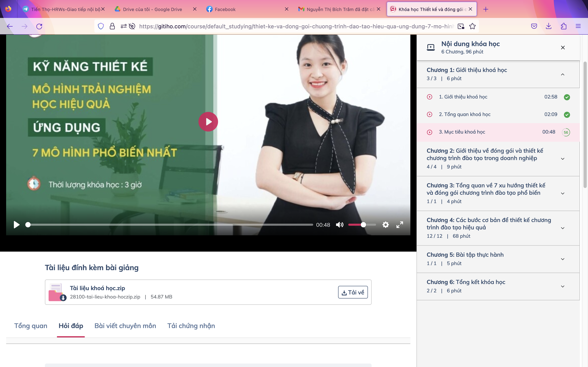
Task: Expand Chương 6 Tổng kết khóa học
Action: [x=562, y=286]
